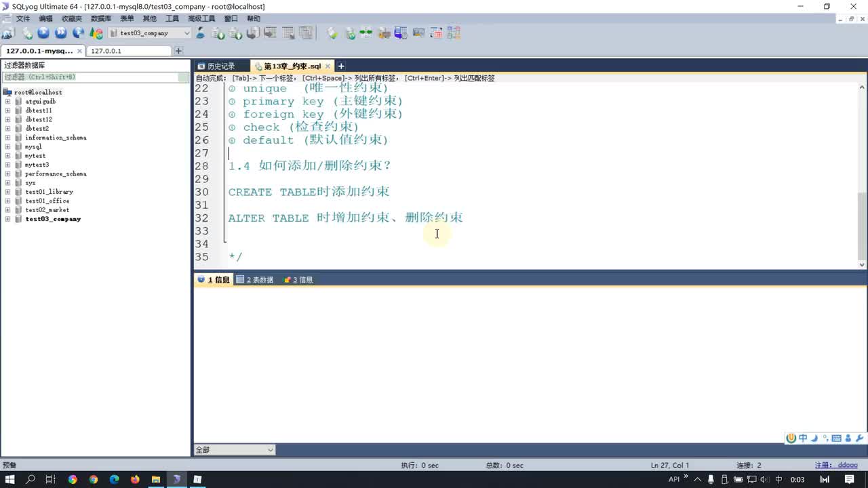The image size is (868, 488).
Task: Click the schema designer toolbar icon
Action: 454,33
